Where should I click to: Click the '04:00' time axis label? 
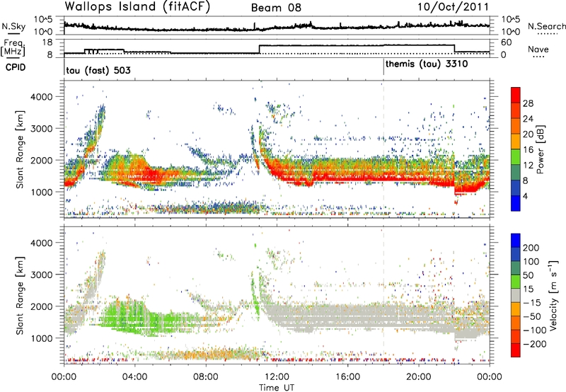pos(135,377)
